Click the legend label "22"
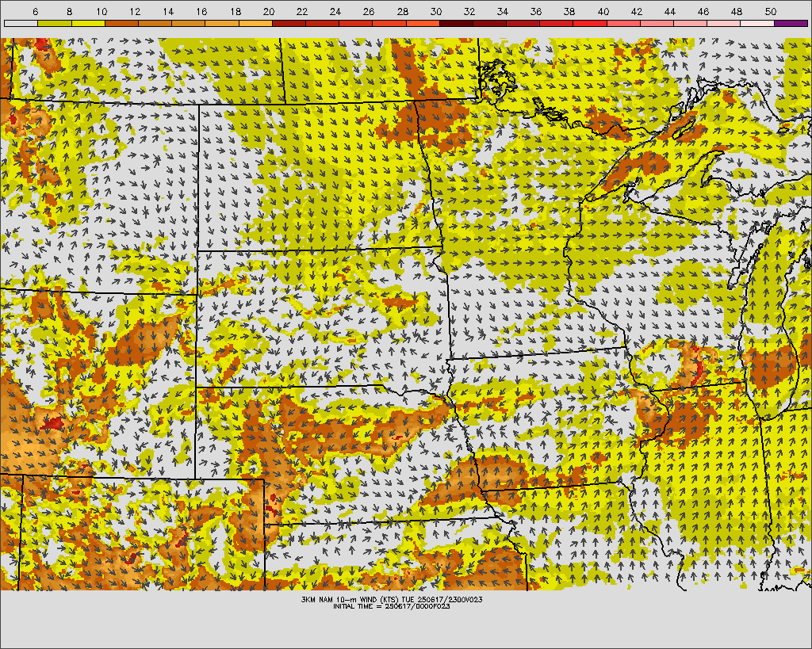Image resolution: width=812 pixels, height=649 pixels. [x=302, y=11]
